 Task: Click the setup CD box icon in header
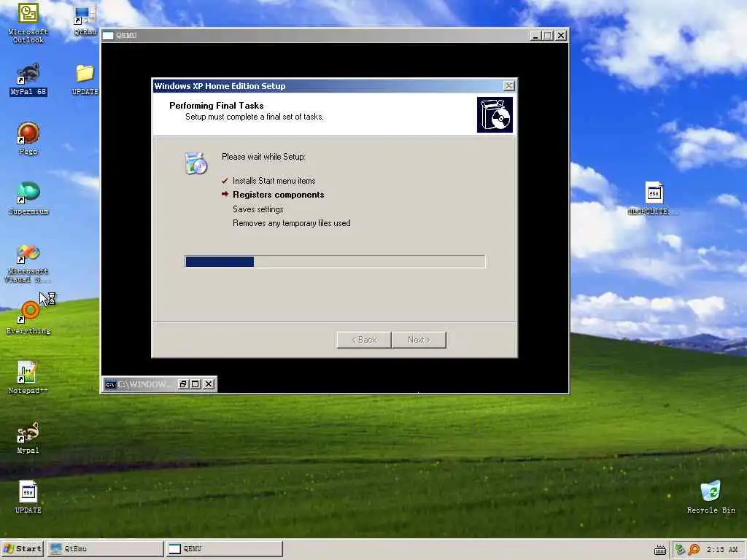495,114
